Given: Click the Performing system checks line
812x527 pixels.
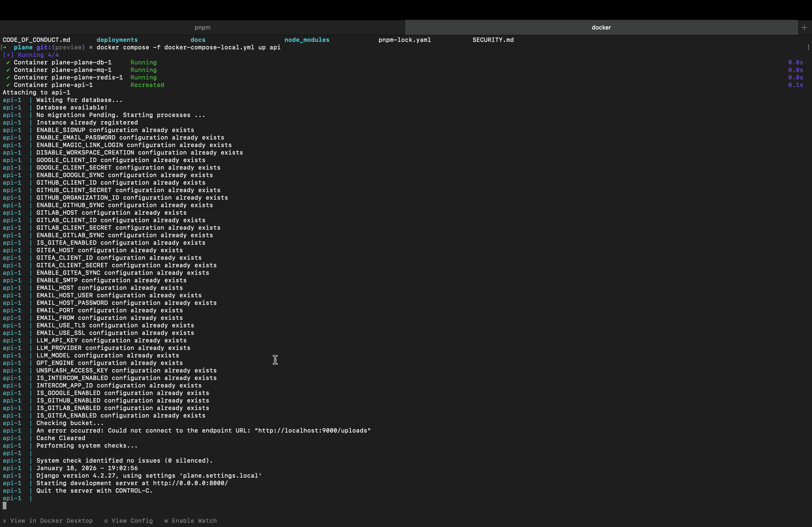Looking at the screenshot, I should (x=87, y=445).
